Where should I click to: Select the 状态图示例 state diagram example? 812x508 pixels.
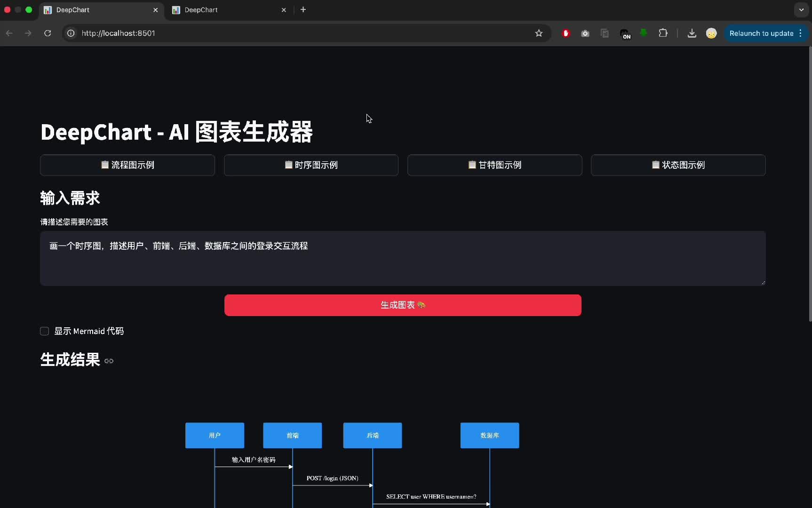tap(678, 165)
